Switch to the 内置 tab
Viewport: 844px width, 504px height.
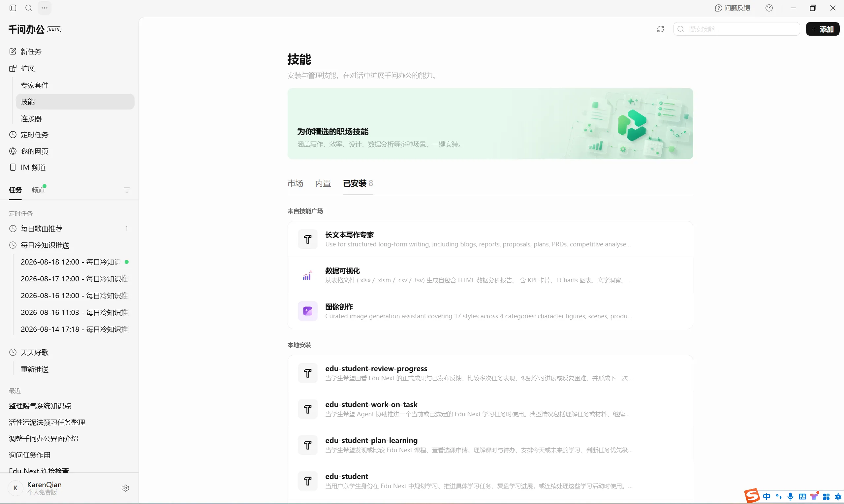click(x=323, y=183)
